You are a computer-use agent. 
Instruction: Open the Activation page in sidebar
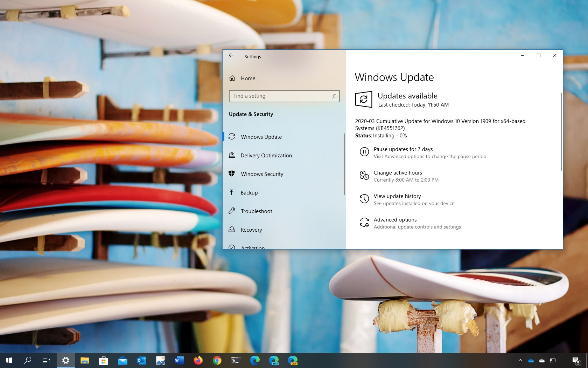[252, 248]
